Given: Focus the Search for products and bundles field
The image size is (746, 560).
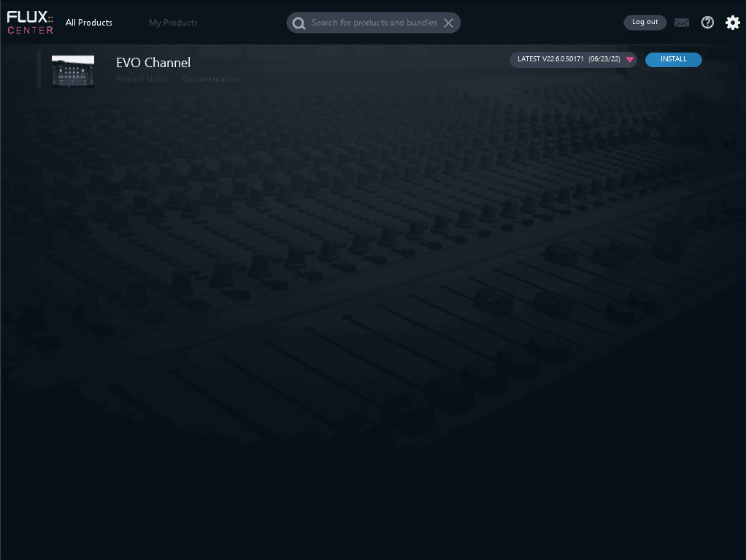Looking at the screenshot, I should pyautogui.click(x=374, y=23).
